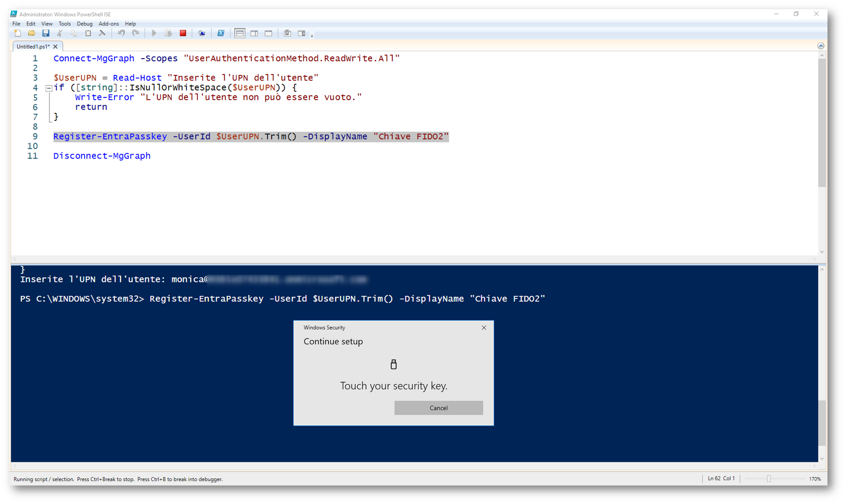Open New Remote PowerShell Tab icon

click(201, 33)
